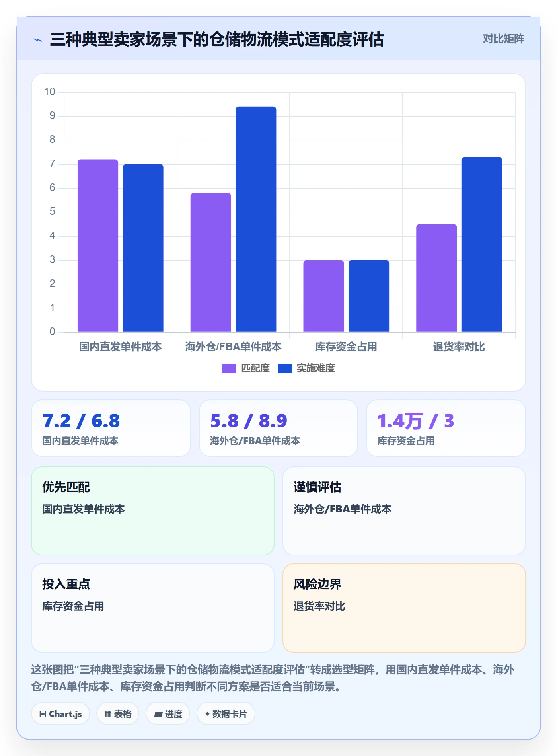557x756 pixels.
Task: Click the purple bar for 库存资金占用
Action: [323, 296]
